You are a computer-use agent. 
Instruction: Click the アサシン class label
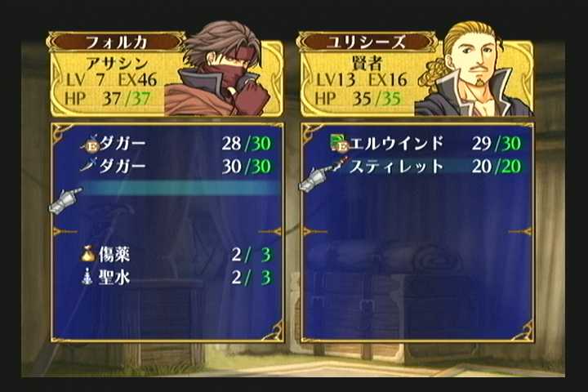(x=117, y=63)
